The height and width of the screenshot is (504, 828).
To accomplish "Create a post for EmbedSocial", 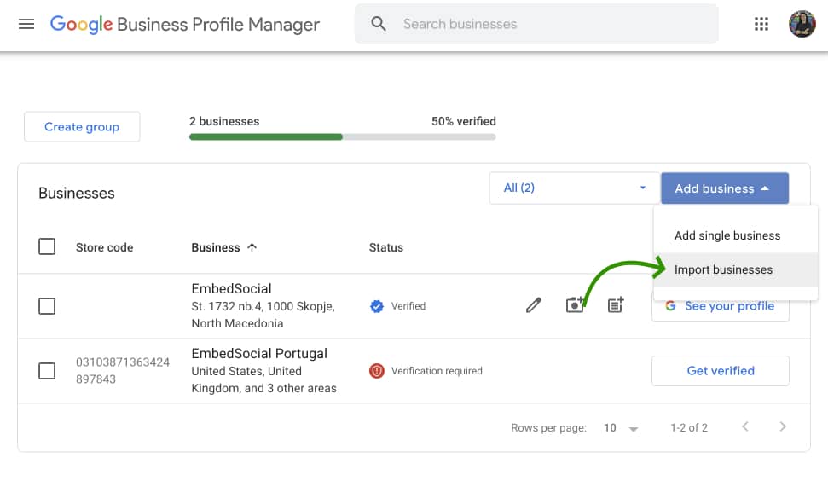I will coord(616,304).
